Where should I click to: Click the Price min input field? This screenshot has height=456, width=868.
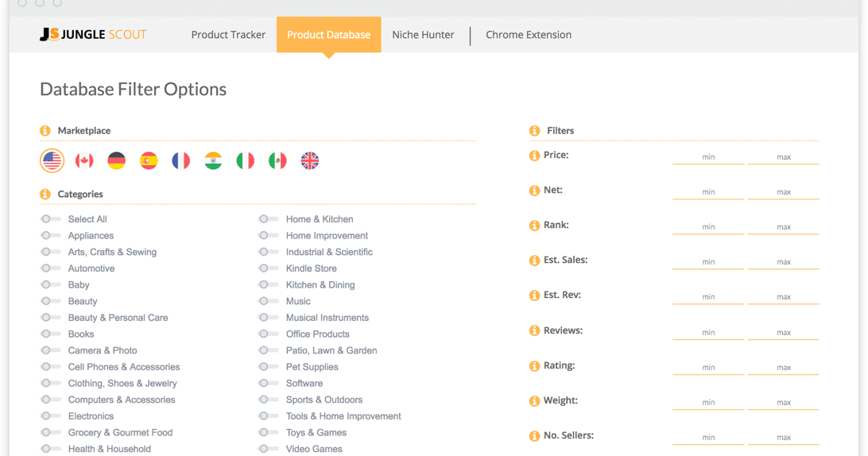(x=708, y=157)
